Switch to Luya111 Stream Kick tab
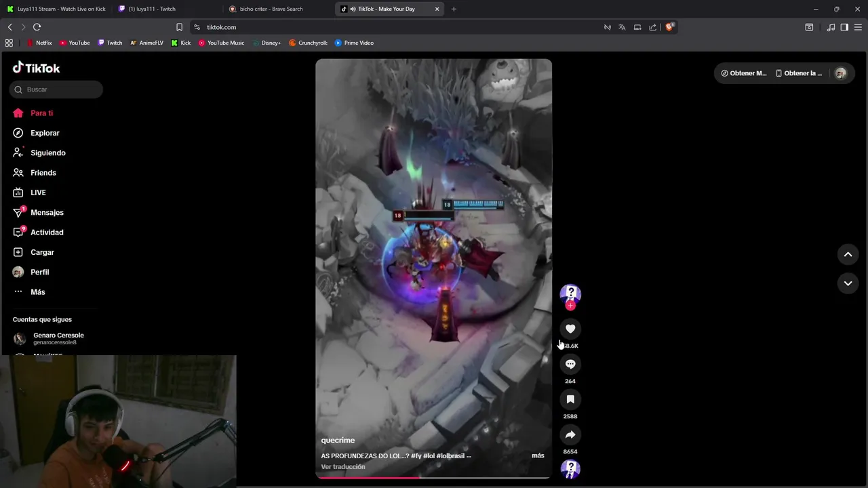This screenshot has height=488, width=868. pyautogui.click(x=56, y=9)
